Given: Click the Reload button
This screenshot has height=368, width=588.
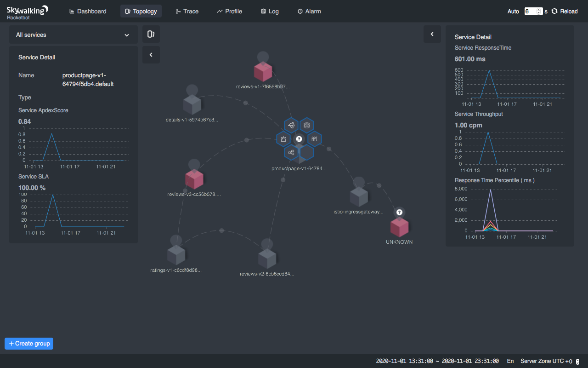Looking at the screenshot, I should pos(565,11).
